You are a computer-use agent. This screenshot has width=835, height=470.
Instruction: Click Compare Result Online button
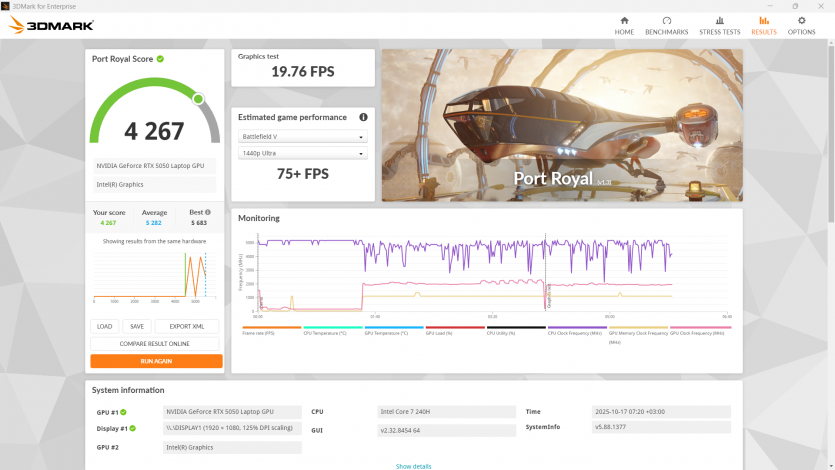tap(156, 343)
